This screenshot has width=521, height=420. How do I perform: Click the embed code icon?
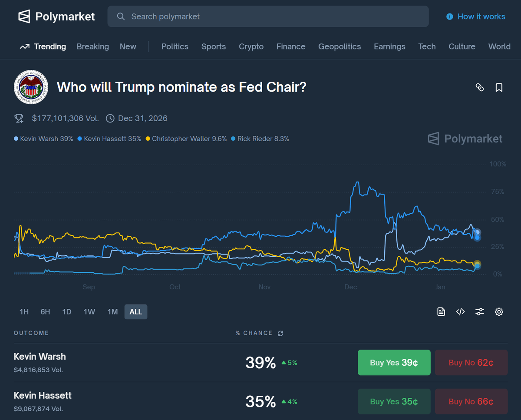tap(461, 311)
